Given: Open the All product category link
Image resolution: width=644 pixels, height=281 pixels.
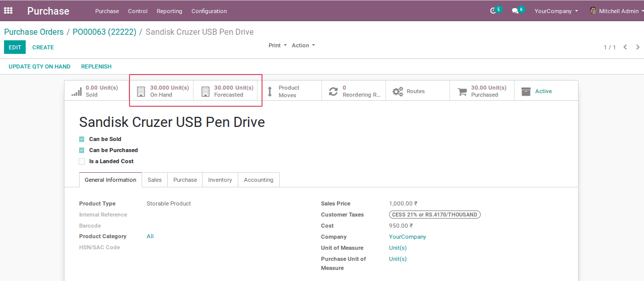Looking at the screenshot, I should click(150, 236).
